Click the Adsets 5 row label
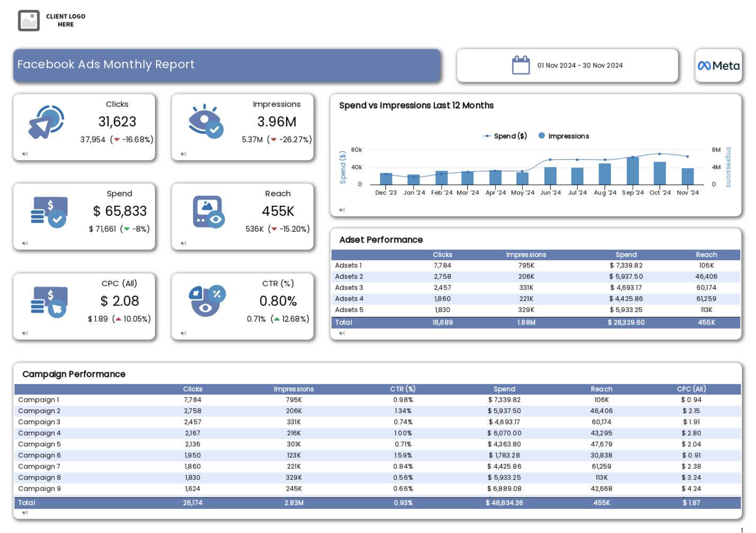The width and height of the screenshot is (756, 533). pyautogui.click(x=349, y=310)
